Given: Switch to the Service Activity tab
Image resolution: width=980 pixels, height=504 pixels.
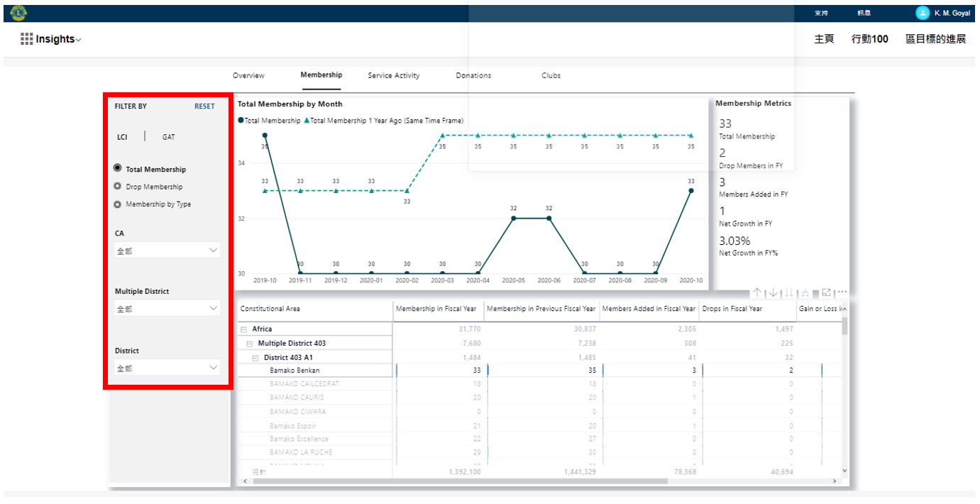Looking at the screenshot, I should click(x=393, y=75).
